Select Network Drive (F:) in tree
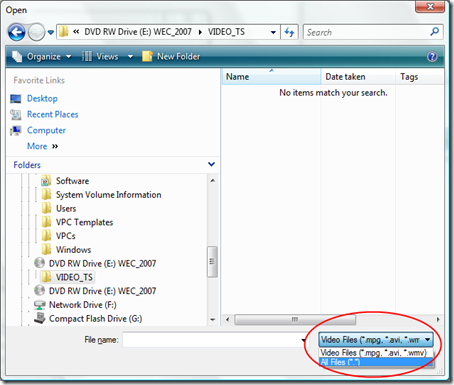This screenshot has height=385, width=454. click(x=83, y=305)
